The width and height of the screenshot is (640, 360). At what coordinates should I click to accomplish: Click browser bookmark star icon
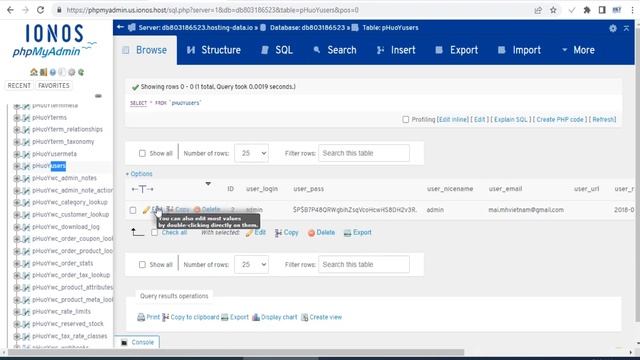tap(553, 10)
